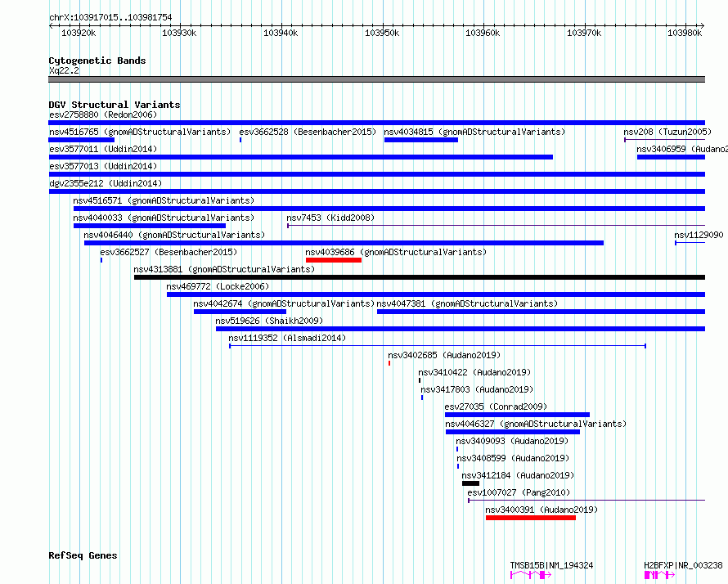Select nsv3412184 (Audano2019) label
The height and width of the screenshot is (584, 728).
click(518, 475)
